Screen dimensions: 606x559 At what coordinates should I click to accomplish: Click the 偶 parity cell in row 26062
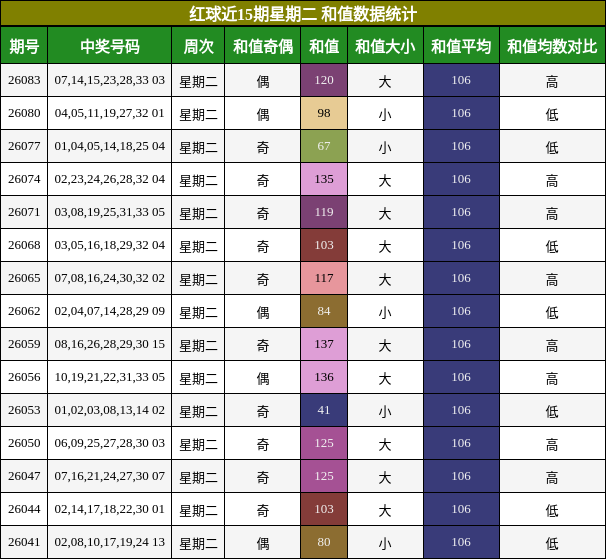[263, 311]
